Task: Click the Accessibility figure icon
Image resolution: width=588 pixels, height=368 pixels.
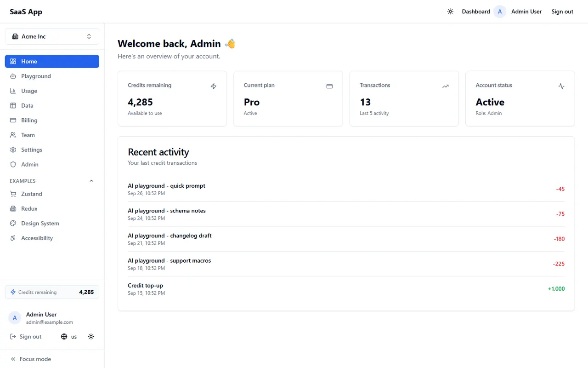Action: click(x=13, y=238)
